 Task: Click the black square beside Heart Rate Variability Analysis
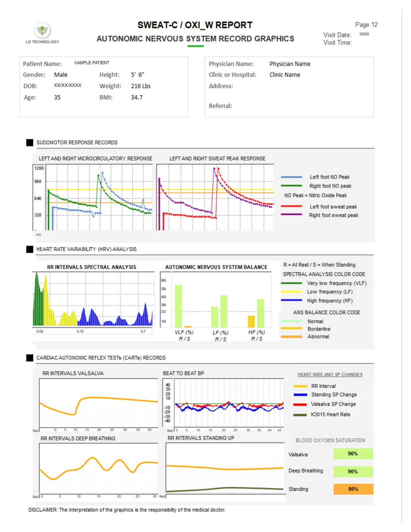[x=30, y=249]
